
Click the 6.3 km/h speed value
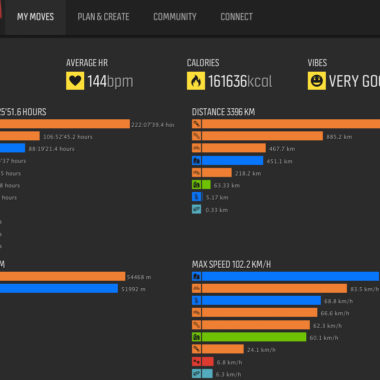pos(228,374)
